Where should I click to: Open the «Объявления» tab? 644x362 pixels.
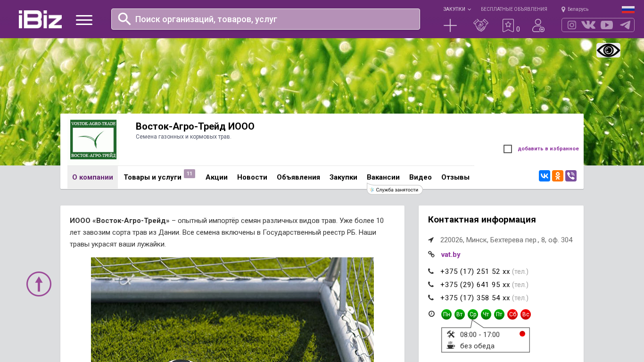(298, 177)
